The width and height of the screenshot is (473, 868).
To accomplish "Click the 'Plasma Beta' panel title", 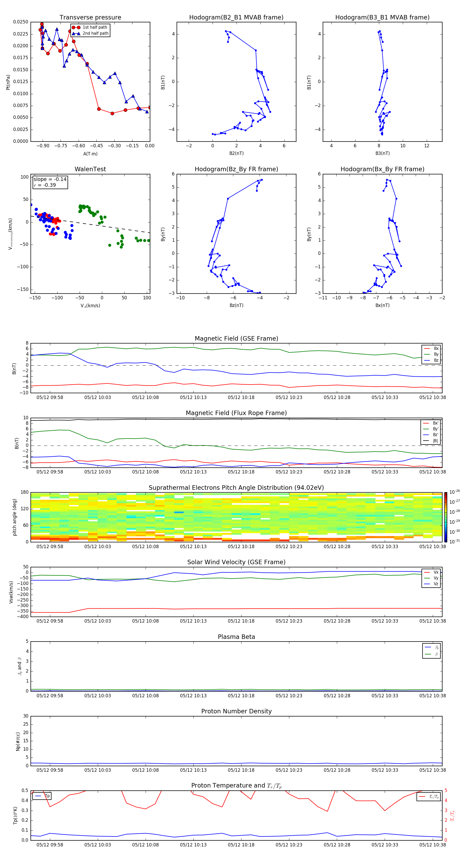I will pyautogui.click(x=236, y=637).
